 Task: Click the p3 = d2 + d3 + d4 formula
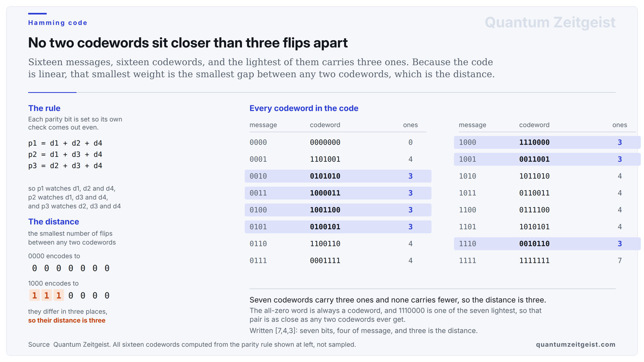[65, 166]
